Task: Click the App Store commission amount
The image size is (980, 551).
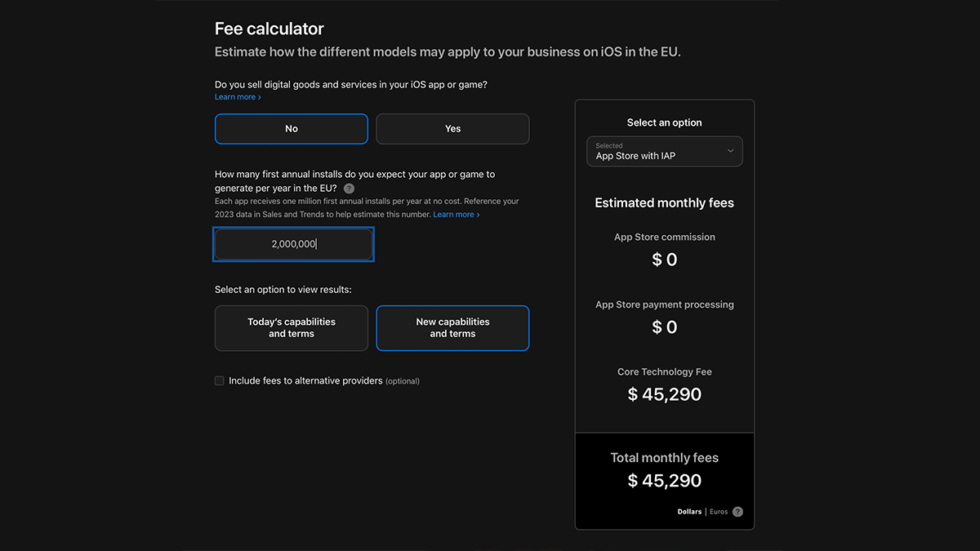Action: point(664,260)
